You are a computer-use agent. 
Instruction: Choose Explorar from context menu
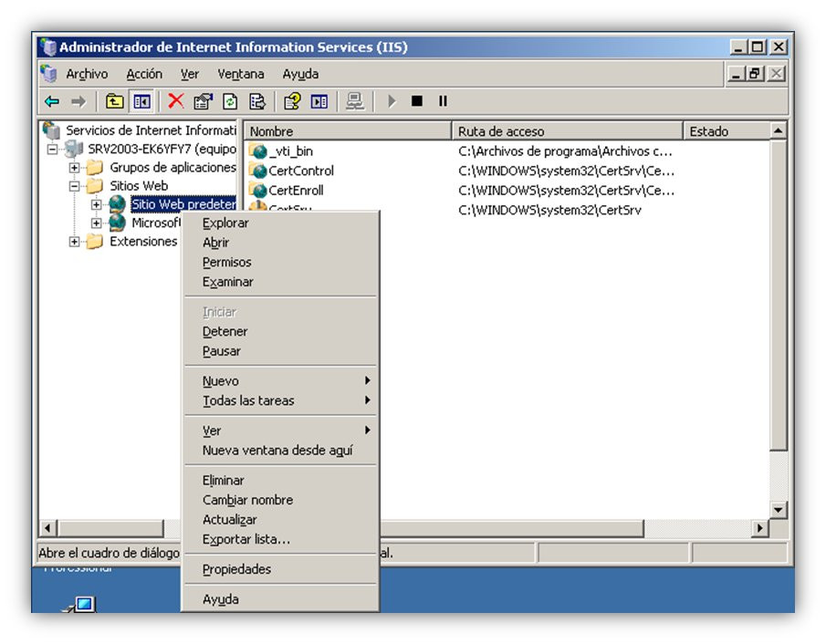click(x=280, y=223)
